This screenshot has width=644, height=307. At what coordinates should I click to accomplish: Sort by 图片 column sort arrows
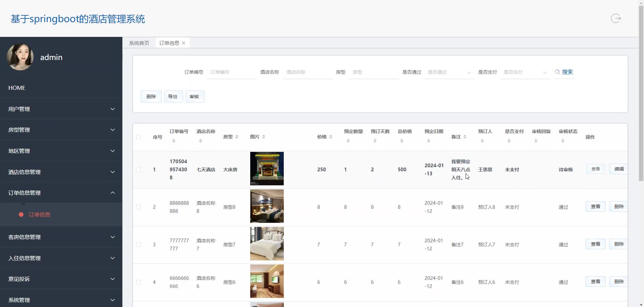(264, 137)
